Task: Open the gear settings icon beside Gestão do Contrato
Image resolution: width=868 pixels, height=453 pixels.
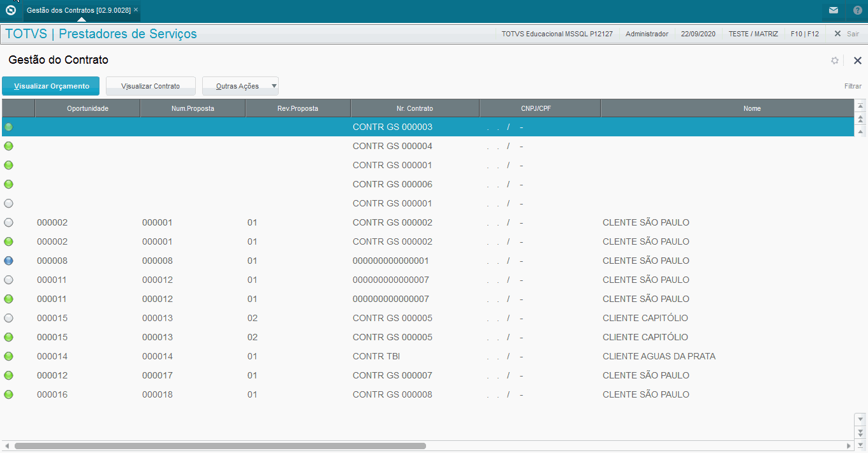Action: [x=835, y=61]
